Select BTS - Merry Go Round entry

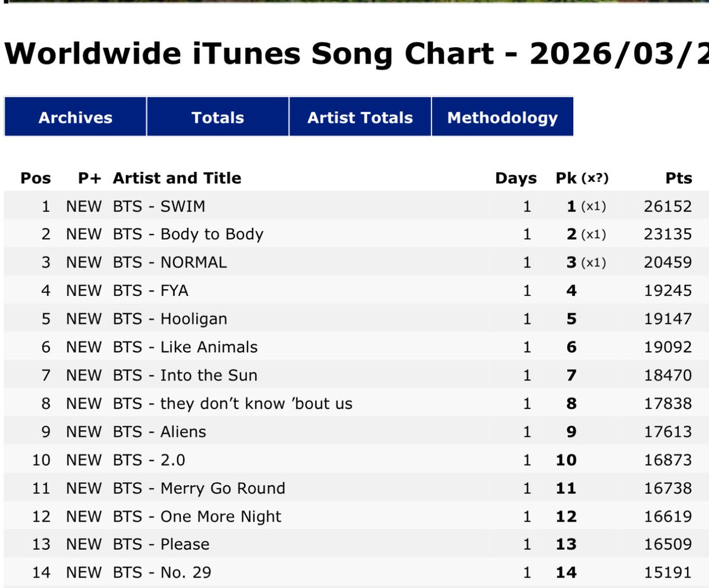tap(199, 488)
